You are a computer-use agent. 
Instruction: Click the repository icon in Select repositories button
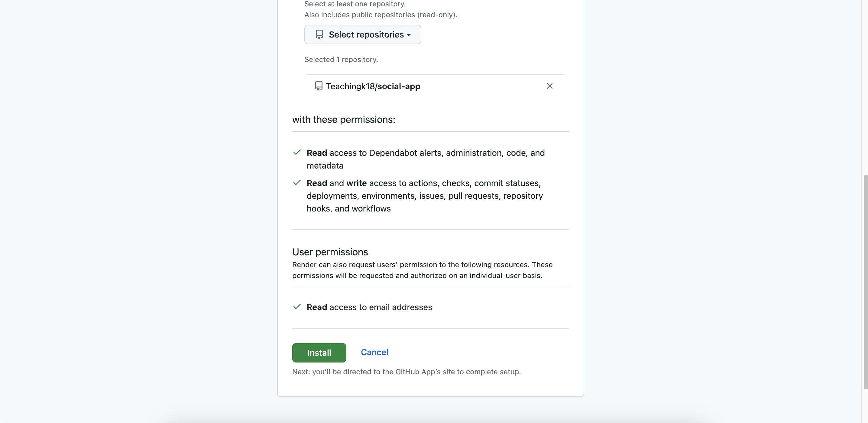(x=319, y=34)
